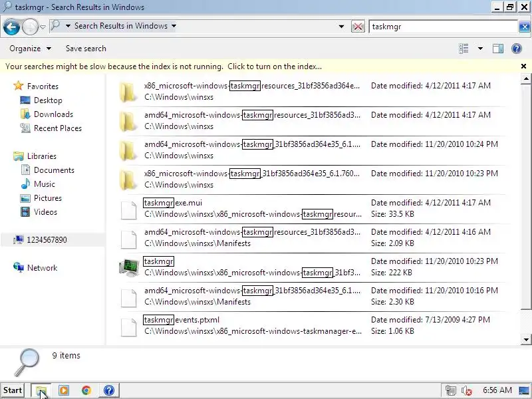The width and height of the screenshot is (532, 399).
Task: Click scrollbar up arrow in results list
Action: [x=526, y=79]
